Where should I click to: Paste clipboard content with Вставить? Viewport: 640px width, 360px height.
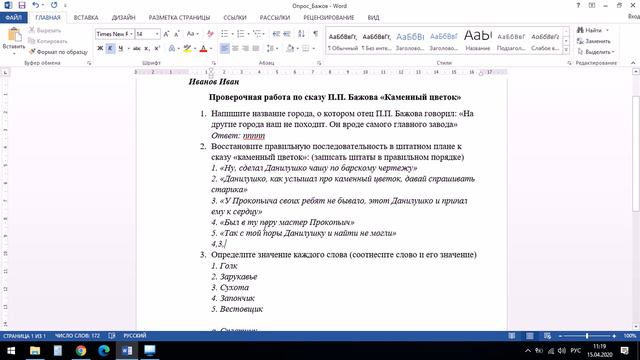point(13,41)
